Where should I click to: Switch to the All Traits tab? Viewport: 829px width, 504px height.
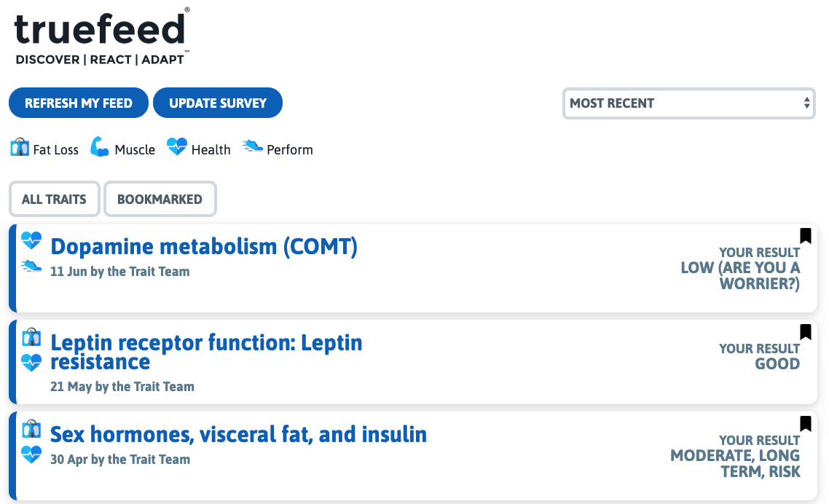pos(54,199)
